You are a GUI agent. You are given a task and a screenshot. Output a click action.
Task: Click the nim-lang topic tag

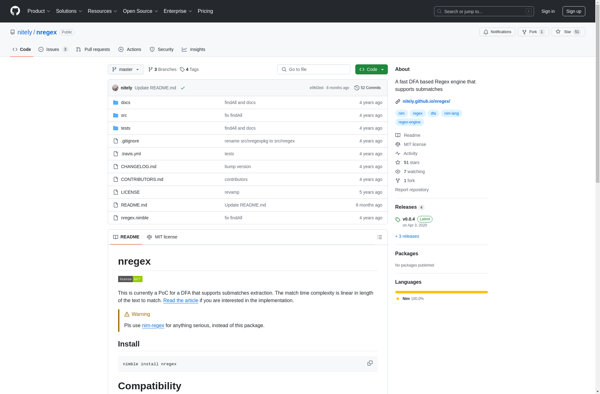pos(452,113)
